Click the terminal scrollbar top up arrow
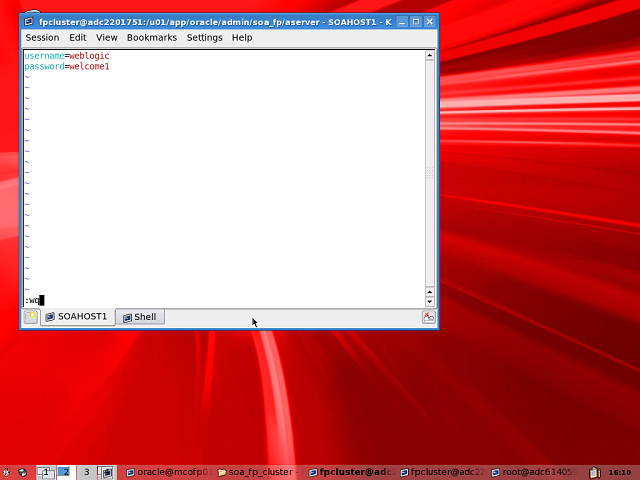640x480 pixels. [x=429, y=55]
